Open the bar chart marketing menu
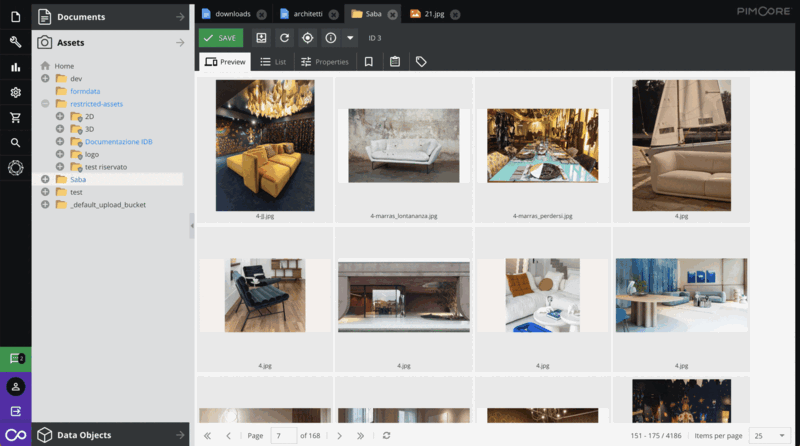Image resolution: width=800 pixels, height=446 pixels. coord(15,67)
